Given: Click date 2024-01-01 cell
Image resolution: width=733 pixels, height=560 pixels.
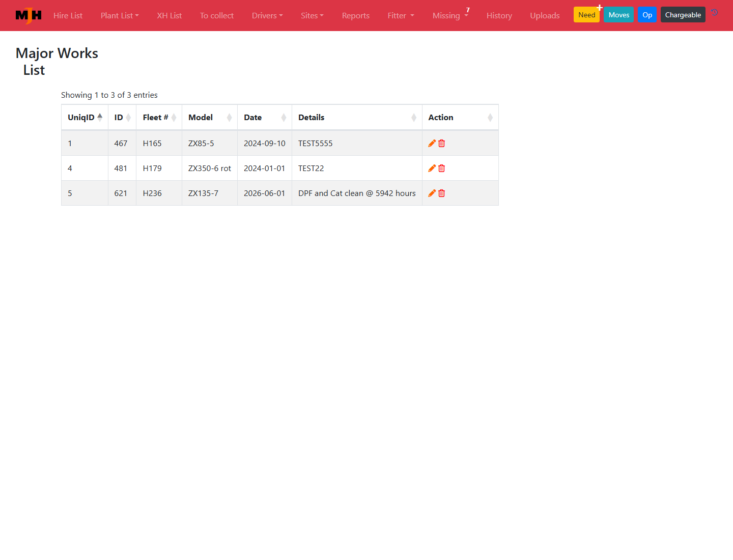Looking at the screenshot, I should (x=265, y=169).
